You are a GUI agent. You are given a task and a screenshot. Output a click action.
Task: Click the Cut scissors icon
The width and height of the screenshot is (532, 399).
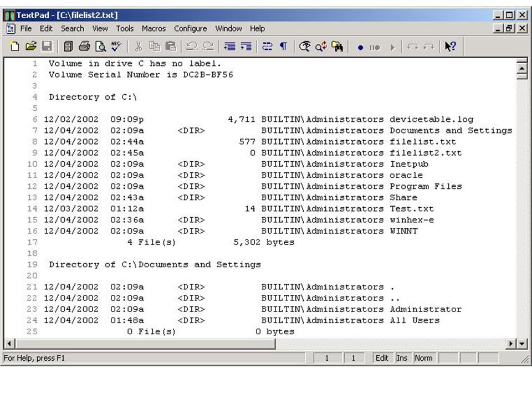coord(139,46)
